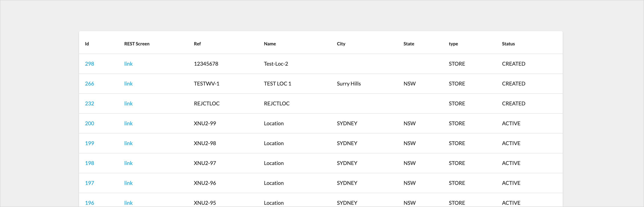
Task: Click the City column header
Action: tap(341, 44)
